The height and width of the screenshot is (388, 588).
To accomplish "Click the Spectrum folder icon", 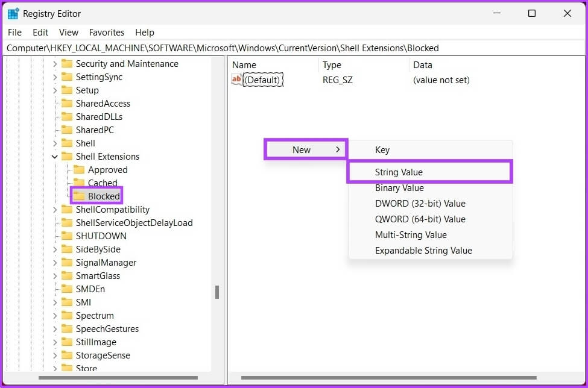I will [67, 315].
